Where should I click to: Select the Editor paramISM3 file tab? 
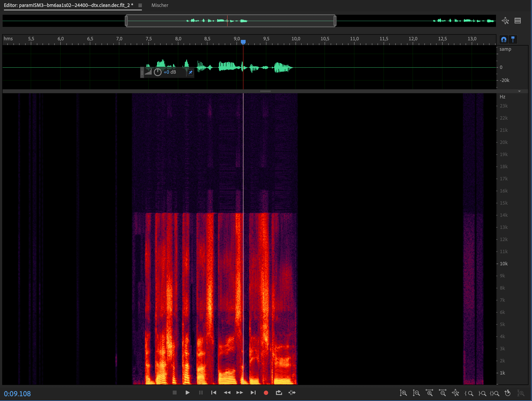(69, 5)
